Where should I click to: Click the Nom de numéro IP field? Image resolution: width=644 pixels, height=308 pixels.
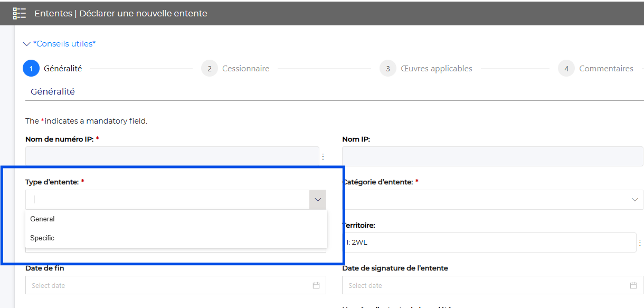(x=172, y=156)
